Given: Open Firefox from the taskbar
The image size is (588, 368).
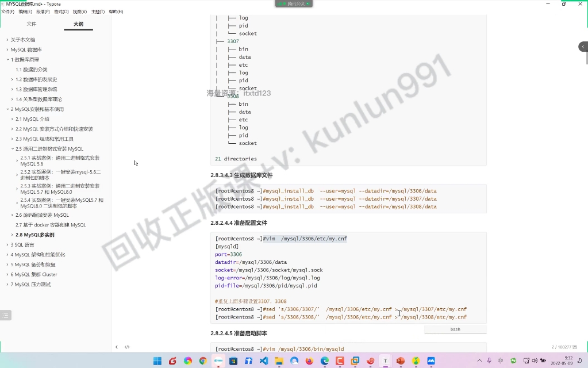Looking at the screenshot, I should point(309,361).
